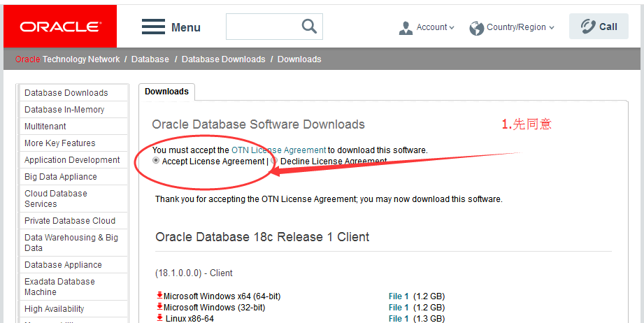Open Private Database Cloud sidebar item
This screenshot has height=323, width=644.
point(70,221)
